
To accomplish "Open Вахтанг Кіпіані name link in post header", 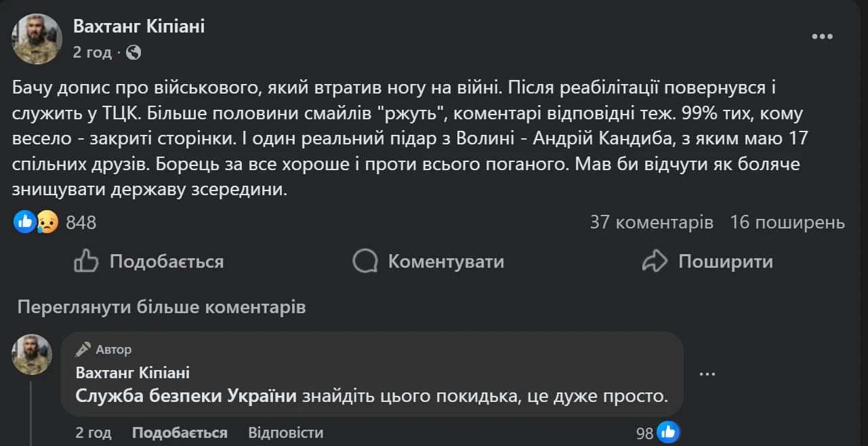I will (138, 26).
